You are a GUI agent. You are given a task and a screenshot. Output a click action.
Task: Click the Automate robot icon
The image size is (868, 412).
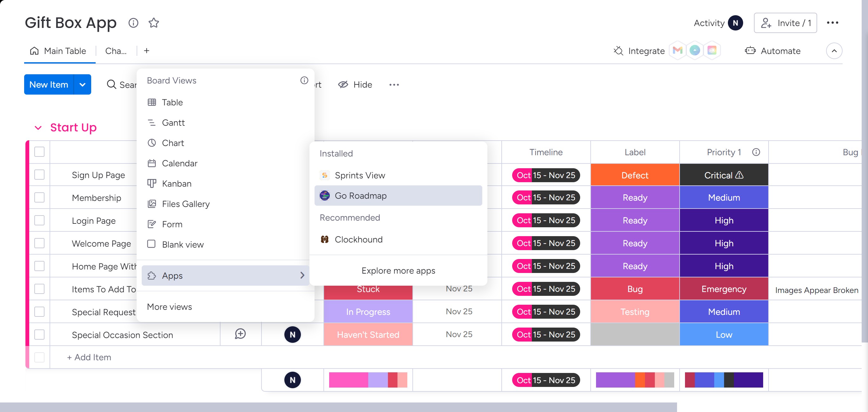click(750, 51)
